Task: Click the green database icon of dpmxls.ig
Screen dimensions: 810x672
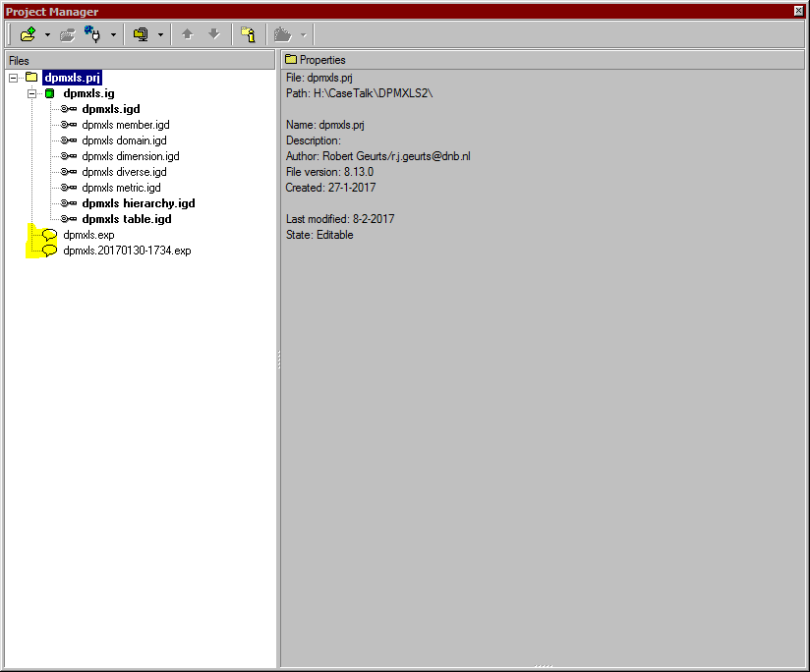Action: click(x=50, y=93)
